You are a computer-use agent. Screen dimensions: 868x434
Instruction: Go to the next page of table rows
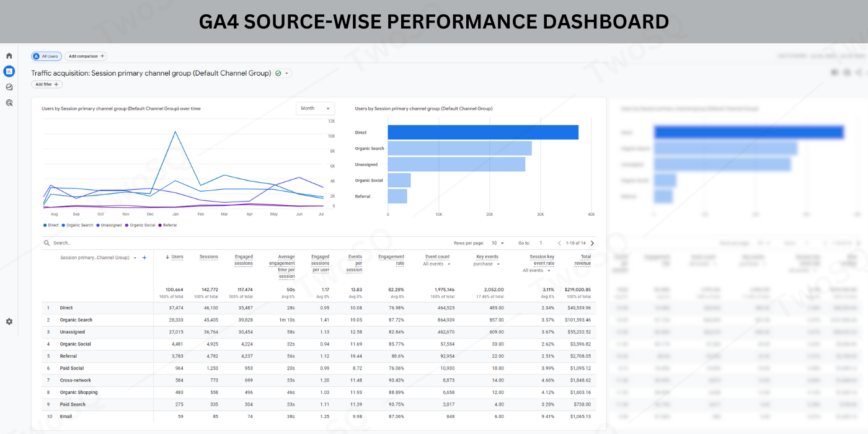(x=592, y=244)
